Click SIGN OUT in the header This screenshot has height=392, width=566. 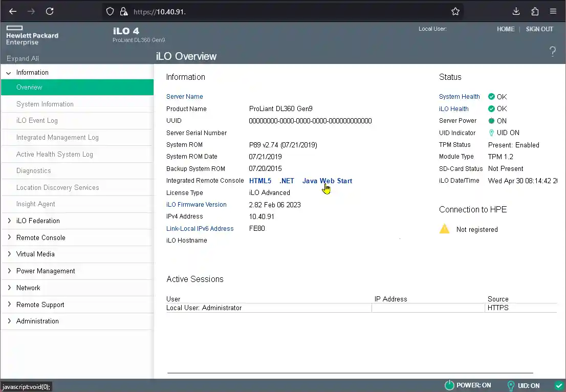coord(539,29)
